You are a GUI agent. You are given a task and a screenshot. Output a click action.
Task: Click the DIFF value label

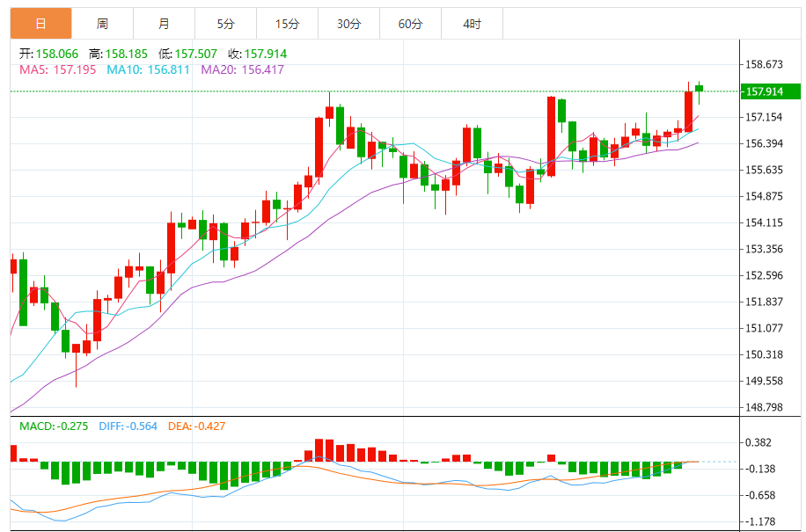[128, 426]
